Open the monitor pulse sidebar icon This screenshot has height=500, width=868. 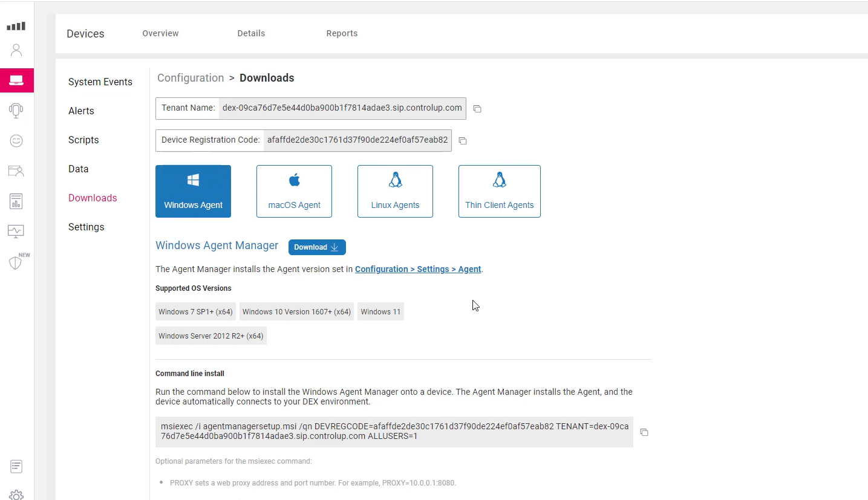[16, 231]
